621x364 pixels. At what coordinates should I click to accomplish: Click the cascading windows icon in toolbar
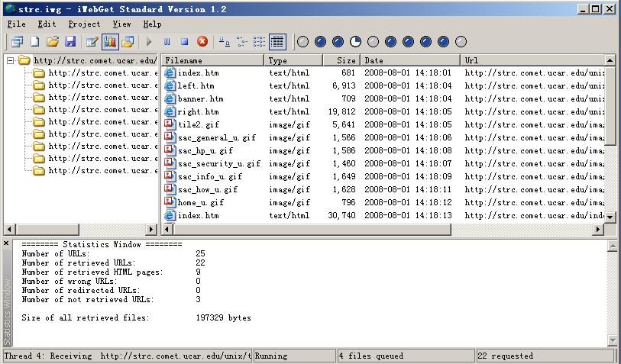click(x=18, y=41)
